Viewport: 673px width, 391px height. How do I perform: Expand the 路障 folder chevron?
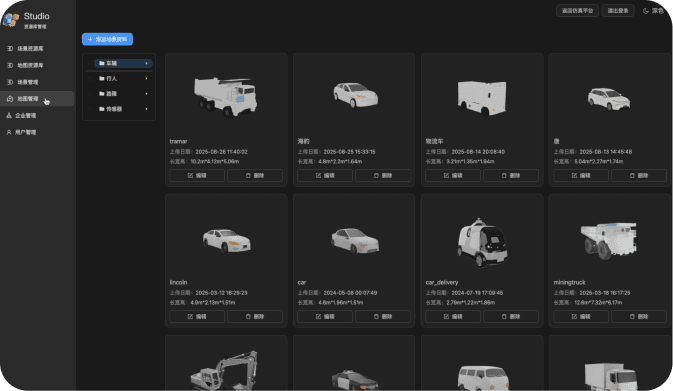click(146, 94)
